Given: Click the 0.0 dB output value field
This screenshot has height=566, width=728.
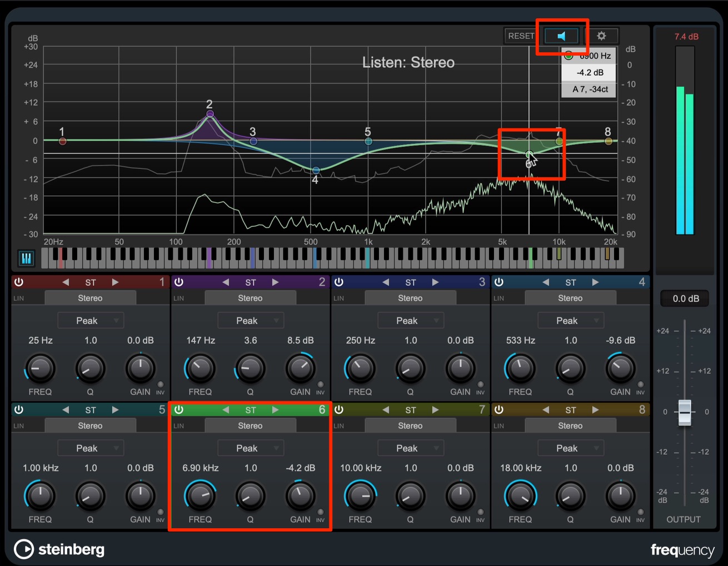Looking at the screenshot, I should [x=686, y=299].
